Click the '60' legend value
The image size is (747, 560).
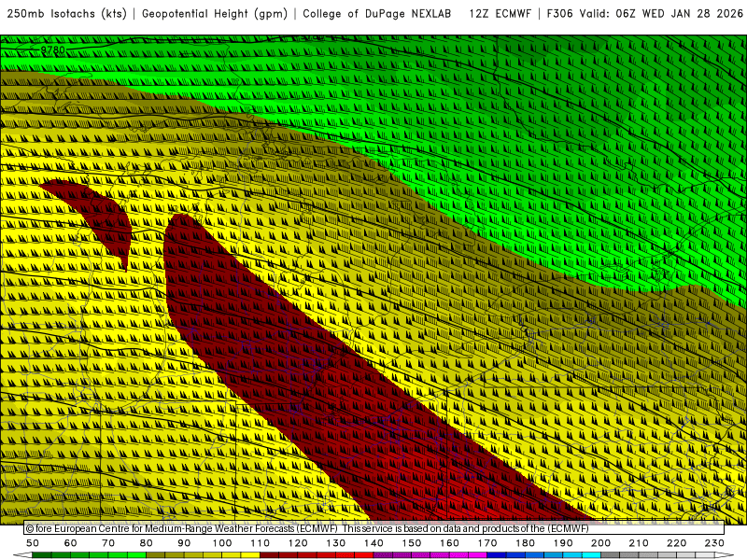(71, 543)
